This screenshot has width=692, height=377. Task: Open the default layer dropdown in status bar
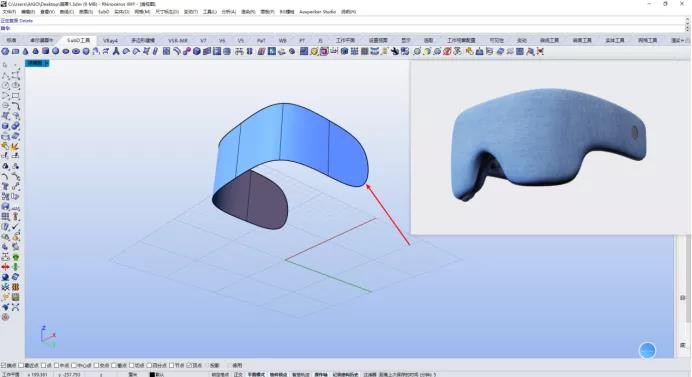pyautogui.click(x=160, y=374)
